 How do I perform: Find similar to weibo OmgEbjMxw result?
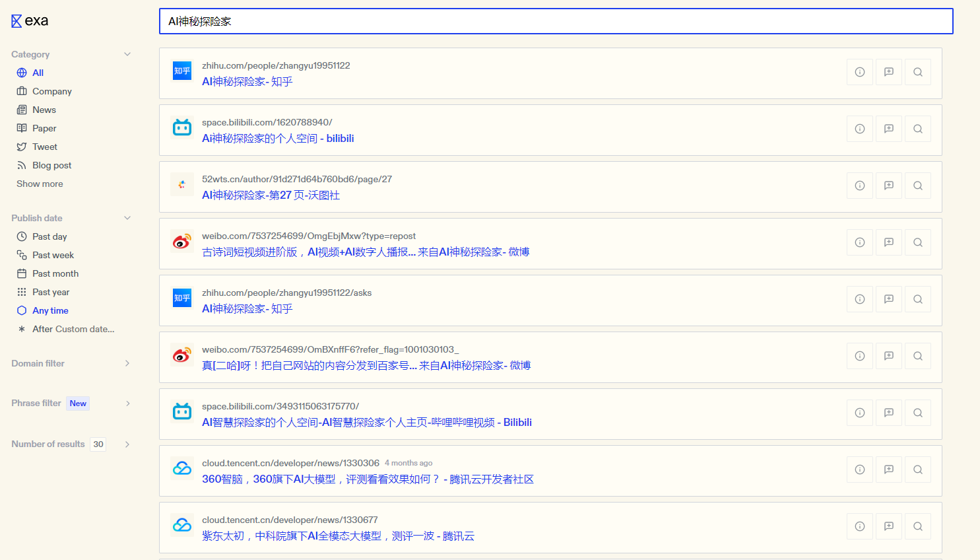point(918,242)
